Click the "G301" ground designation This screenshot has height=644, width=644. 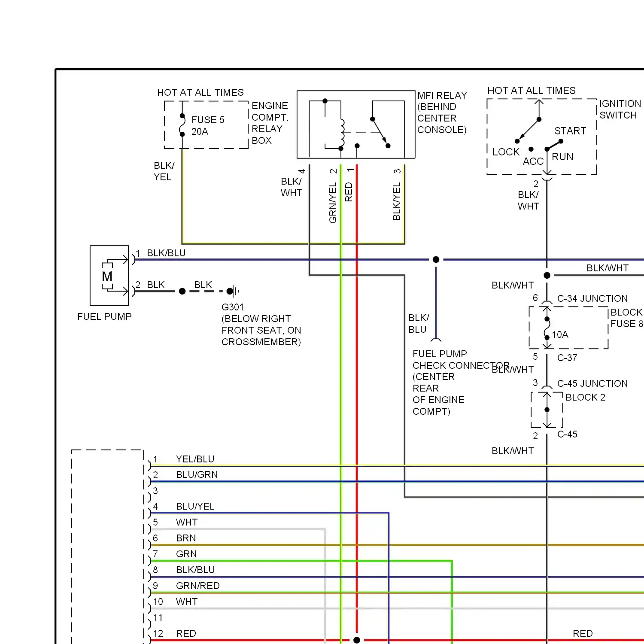coord(232,307)
